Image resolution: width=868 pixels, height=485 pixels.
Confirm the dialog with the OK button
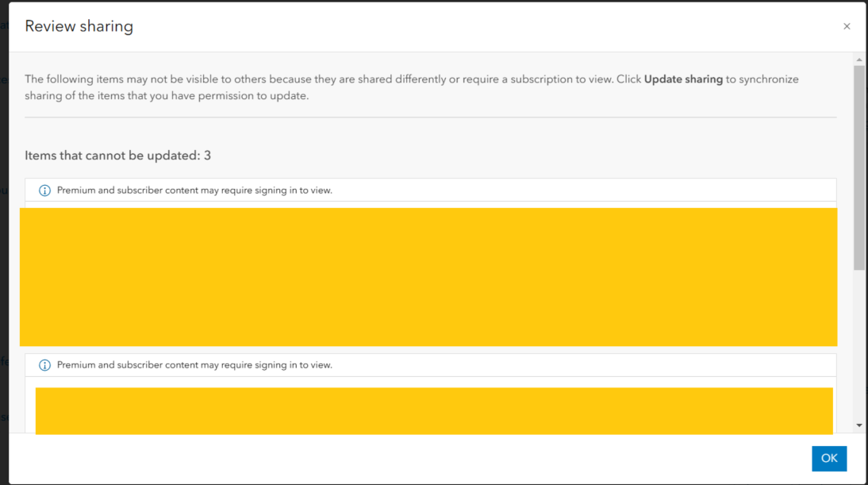828,459
